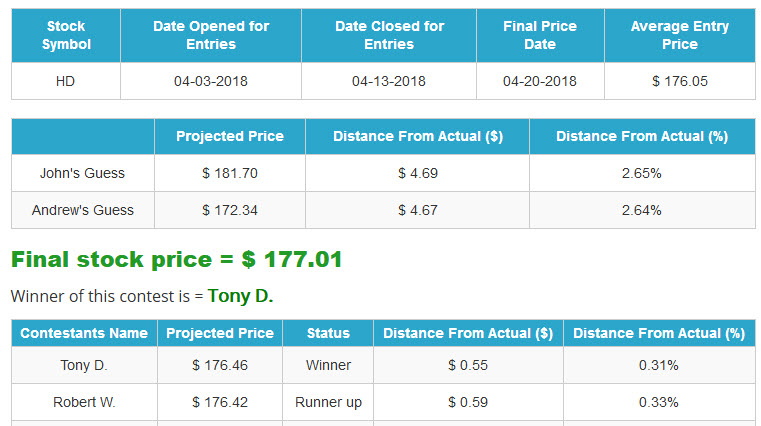
Task: Click the Final Price Date header
Action: click(540, 35)
